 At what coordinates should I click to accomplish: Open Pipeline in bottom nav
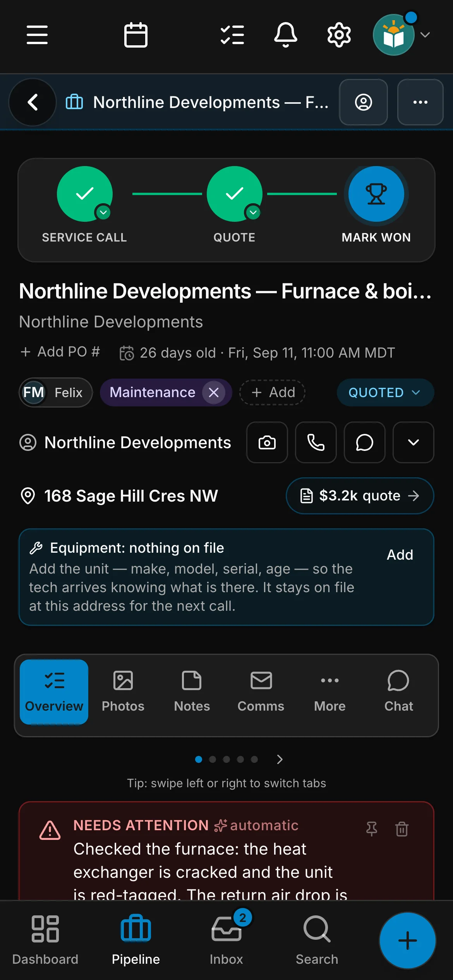point(136,941)
